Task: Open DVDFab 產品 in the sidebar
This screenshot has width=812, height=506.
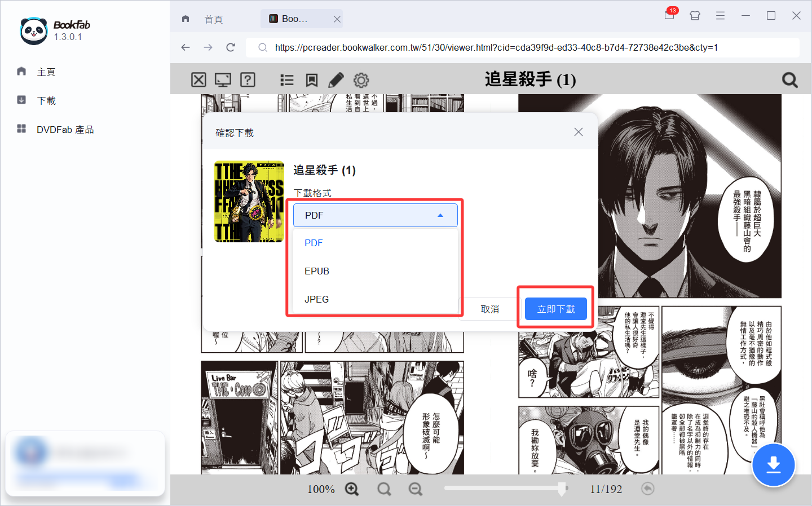Action: coord(65,130)
